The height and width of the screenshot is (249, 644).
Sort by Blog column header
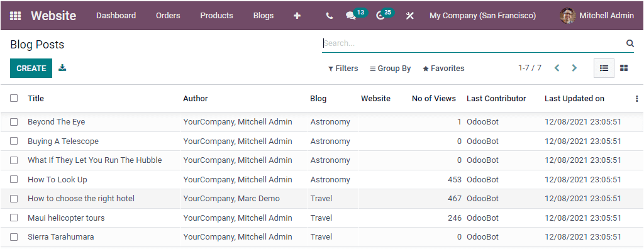tap(318, 99)
